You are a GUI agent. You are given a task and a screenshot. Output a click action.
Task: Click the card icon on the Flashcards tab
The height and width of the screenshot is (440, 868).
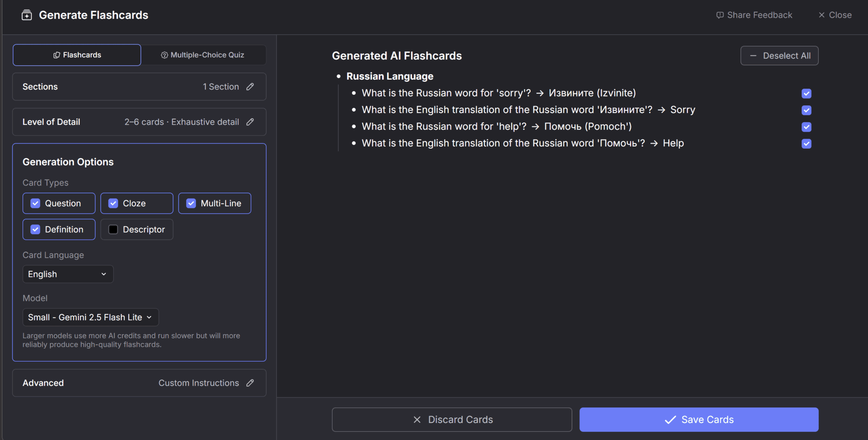[x=56, y=55]
